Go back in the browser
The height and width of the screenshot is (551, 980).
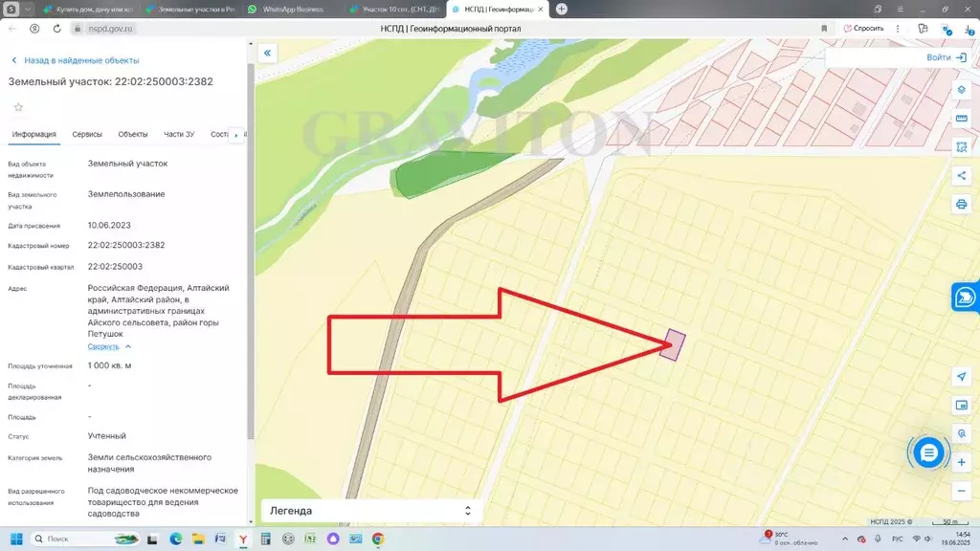pyautogui.click(x=12, y=29)
